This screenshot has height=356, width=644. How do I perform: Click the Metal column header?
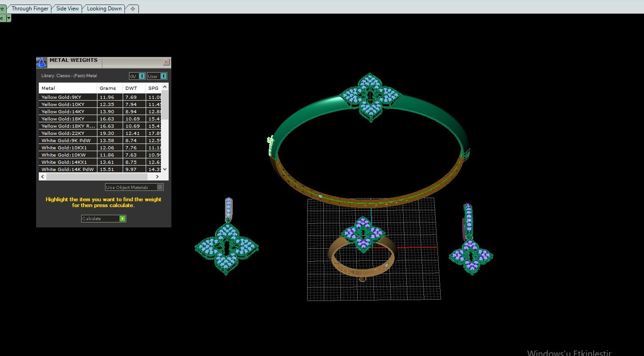(68, 88)
